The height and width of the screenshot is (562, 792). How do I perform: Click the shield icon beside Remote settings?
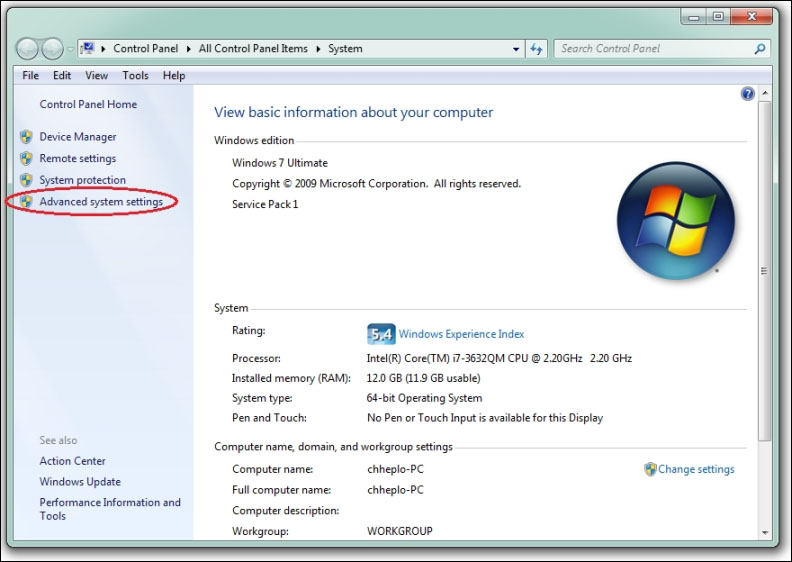click(x=26, y=159)
